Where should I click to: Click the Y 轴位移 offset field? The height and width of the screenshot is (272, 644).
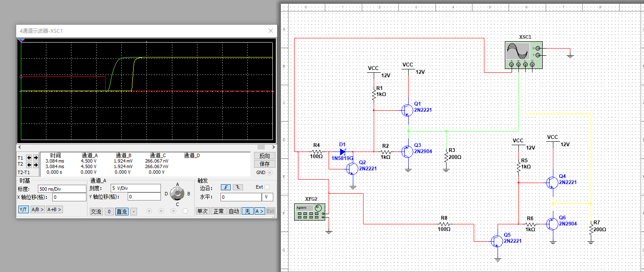click(144, 197)
